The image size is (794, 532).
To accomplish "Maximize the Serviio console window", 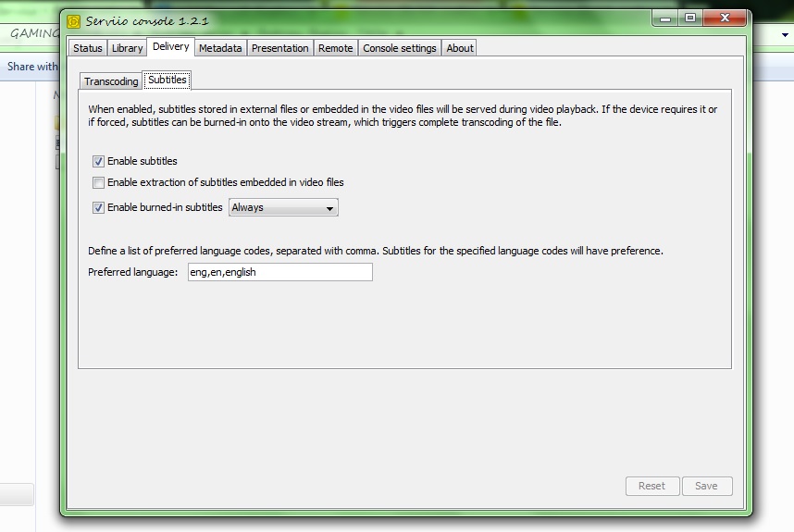I will [690, 18].
